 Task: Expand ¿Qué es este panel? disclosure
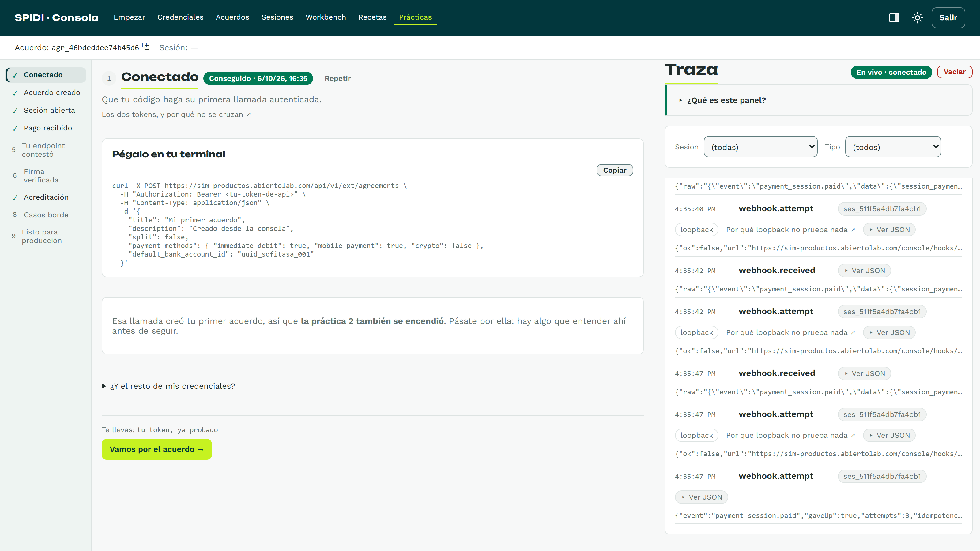coord(722,100)
